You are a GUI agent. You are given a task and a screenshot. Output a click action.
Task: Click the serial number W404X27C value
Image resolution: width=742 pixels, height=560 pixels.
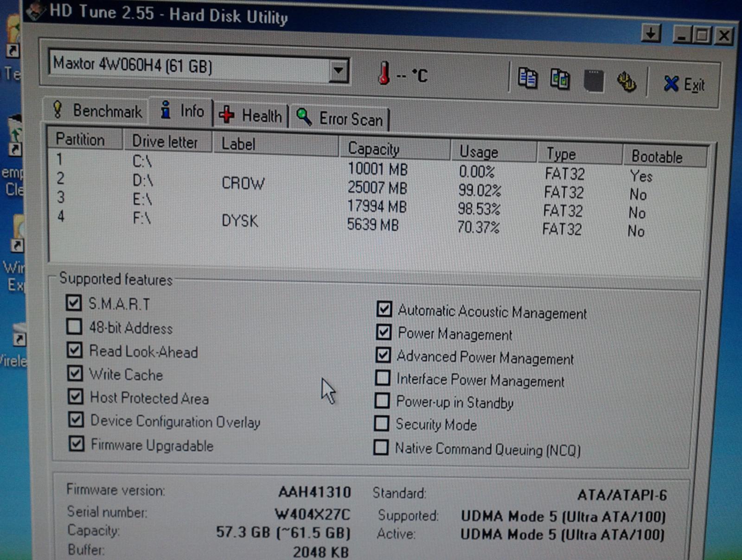[312, 514]
